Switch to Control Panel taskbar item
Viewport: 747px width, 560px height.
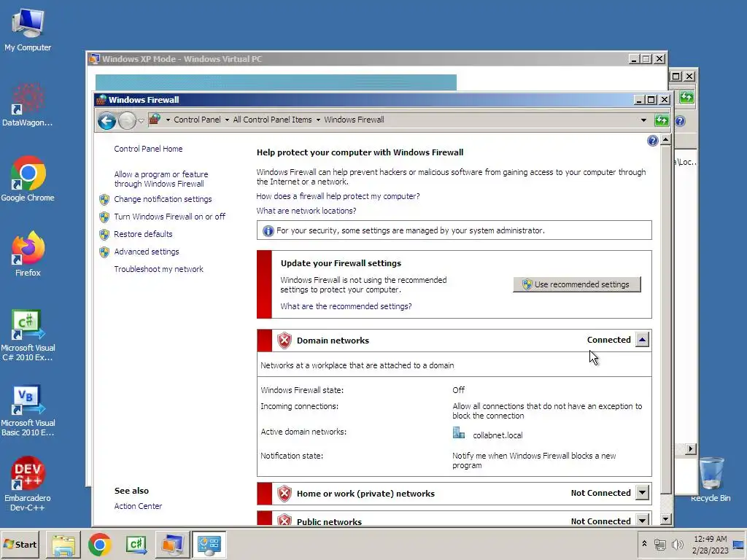click(209, 545)
